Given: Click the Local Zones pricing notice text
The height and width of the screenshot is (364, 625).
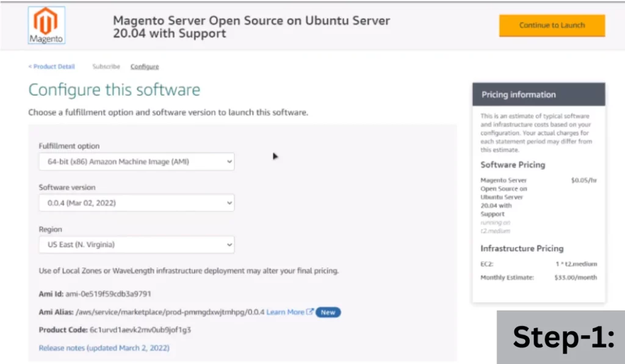Looking at the screenshot, I should coord(189,271).
